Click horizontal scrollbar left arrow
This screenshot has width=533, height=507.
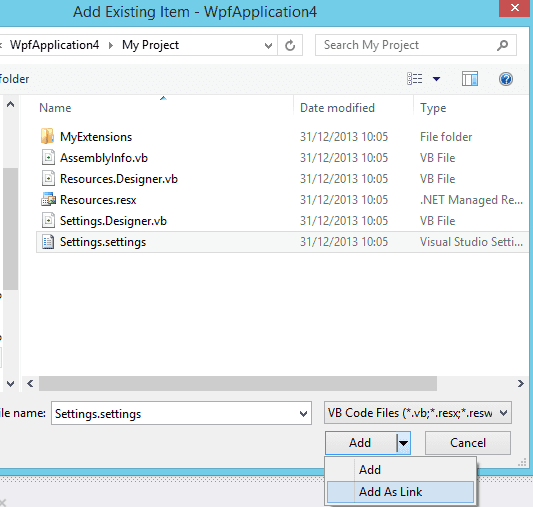[x=30, y=384]
